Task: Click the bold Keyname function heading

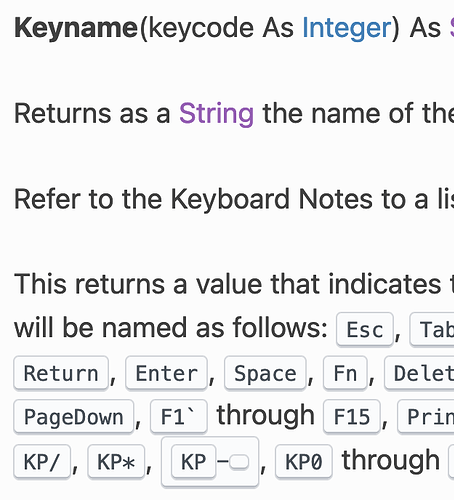Action: [x=76, y=29]
